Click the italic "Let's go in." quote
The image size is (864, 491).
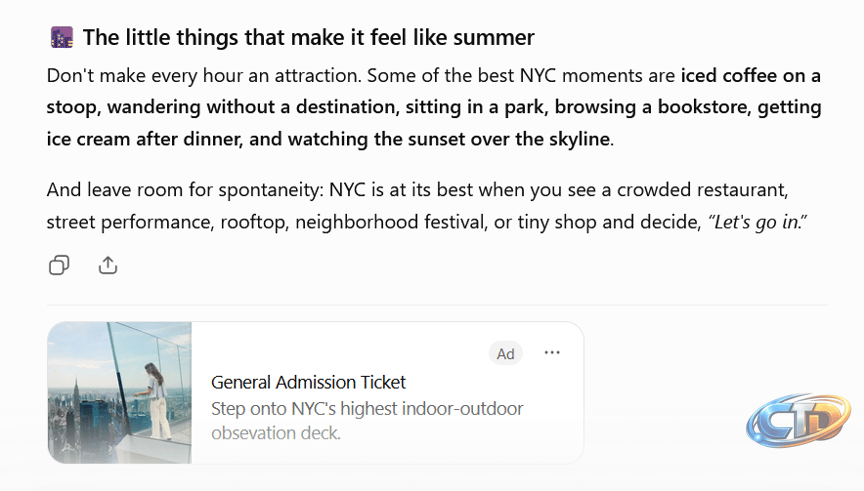tap(757, 222)
